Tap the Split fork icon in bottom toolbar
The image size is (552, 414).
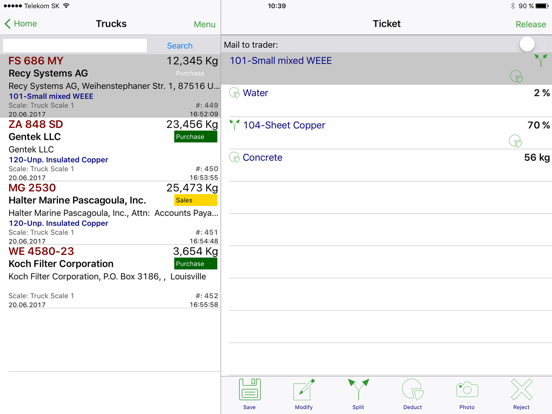[358, 390]
